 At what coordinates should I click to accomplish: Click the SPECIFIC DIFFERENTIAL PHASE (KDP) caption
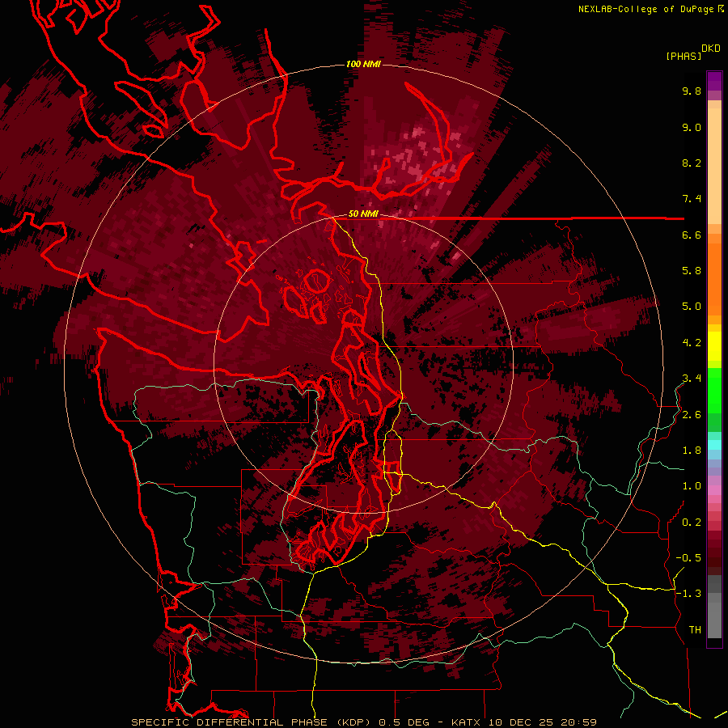(251, 722)
